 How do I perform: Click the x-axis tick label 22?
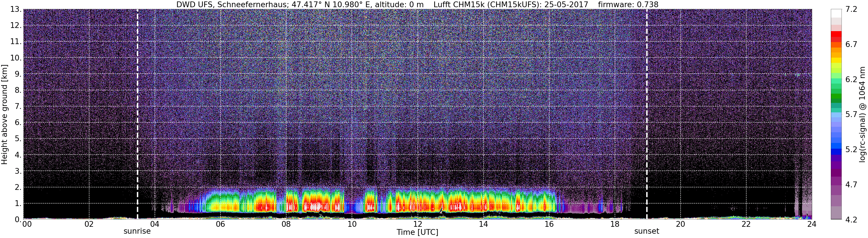pyautogui.click(x=746, y=224)
